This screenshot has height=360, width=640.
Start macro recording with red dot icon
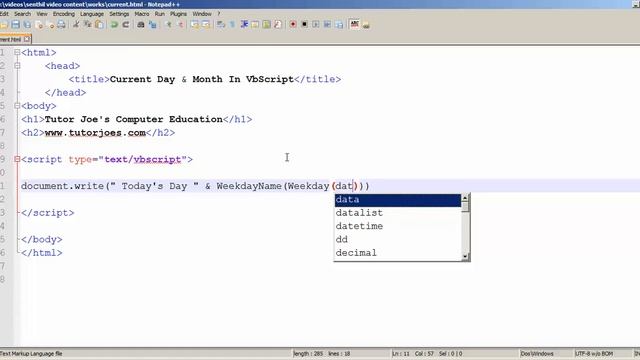point(293,24)
